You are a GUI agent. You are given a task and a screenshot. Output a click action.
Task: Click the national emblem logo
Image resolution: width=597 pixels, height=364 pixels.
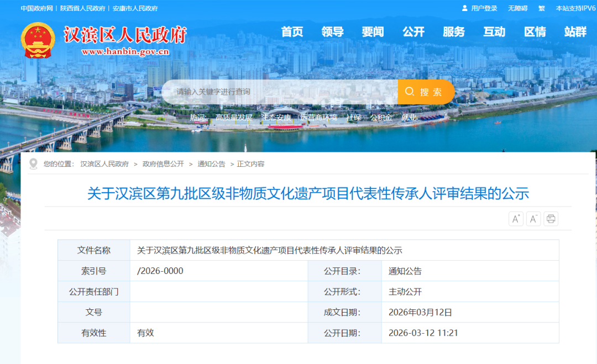coord(38,40)
